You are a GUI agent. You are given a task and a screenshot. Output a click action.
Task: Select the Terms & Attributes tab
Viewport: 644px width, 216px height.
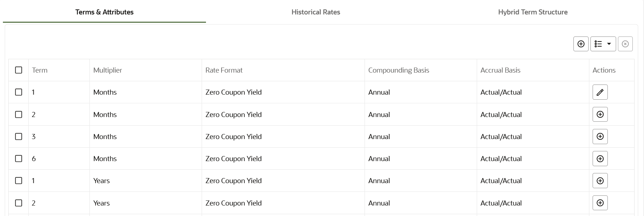pos(104,12)
